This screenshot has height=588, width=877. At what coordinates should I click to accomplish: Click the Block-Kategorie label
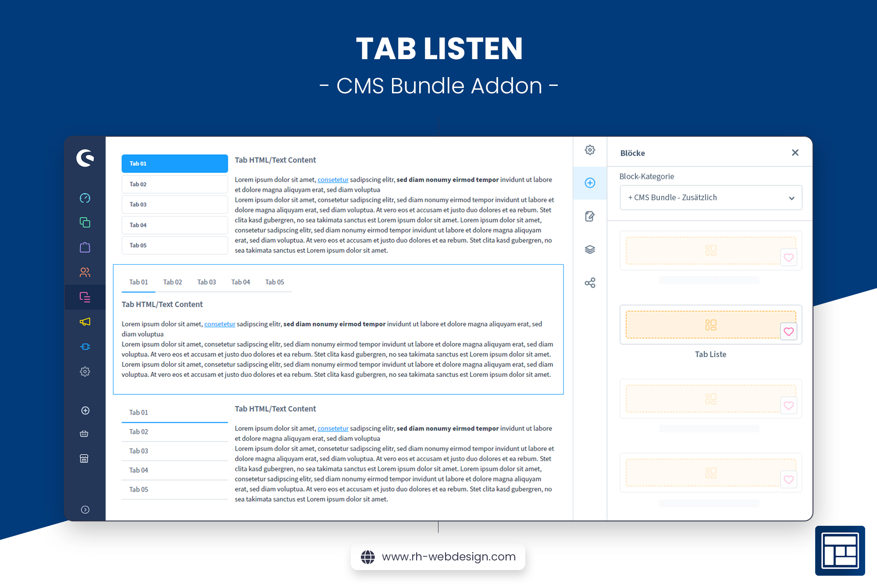pos(646,177)
